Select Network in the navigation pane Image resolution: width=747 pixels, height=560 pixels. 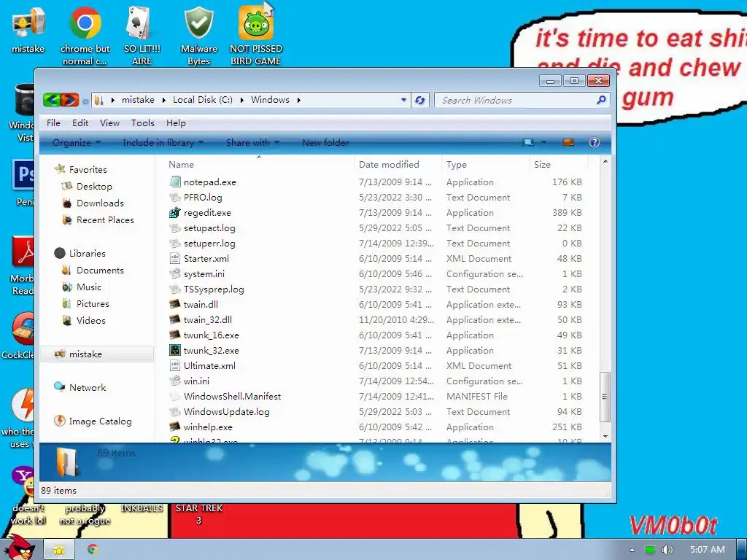point(80,388)
